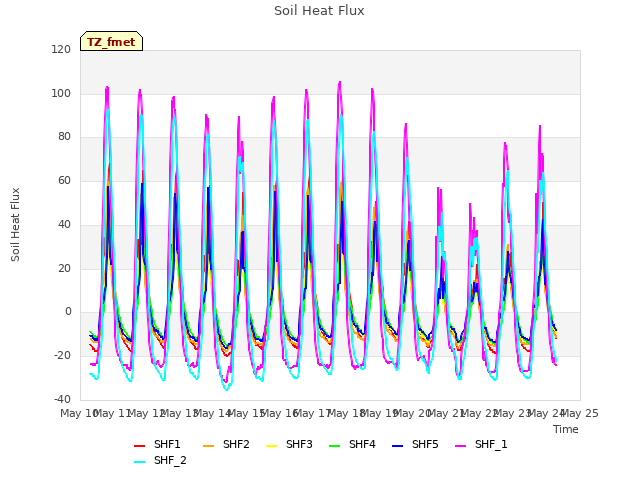Viewport: 640px width, 480px height.
Task: Click the y-axis value 80
Action: point(64,137)
